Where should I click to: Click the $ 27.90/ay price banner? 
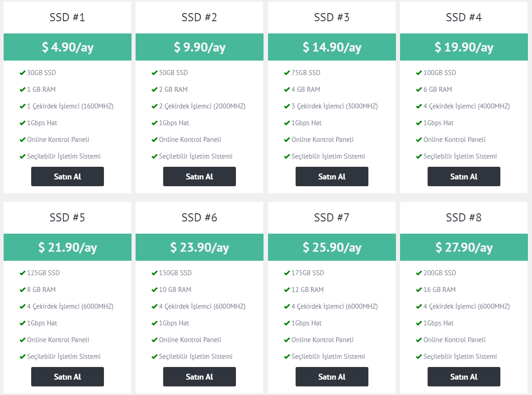click(464, 247)
